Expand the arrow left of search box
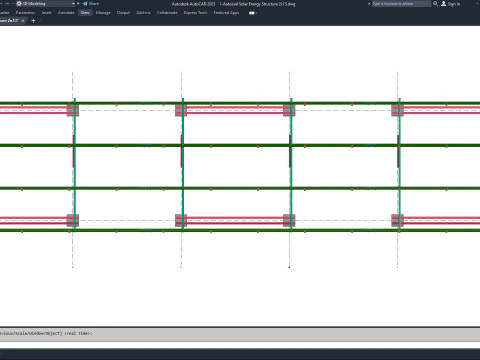 (369, 4)
